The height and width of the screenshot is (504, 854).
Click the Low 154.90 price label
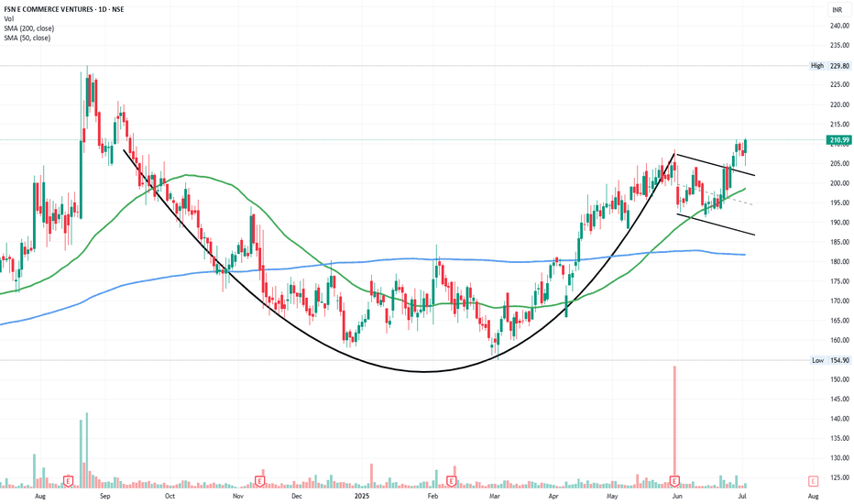[830, 360]
